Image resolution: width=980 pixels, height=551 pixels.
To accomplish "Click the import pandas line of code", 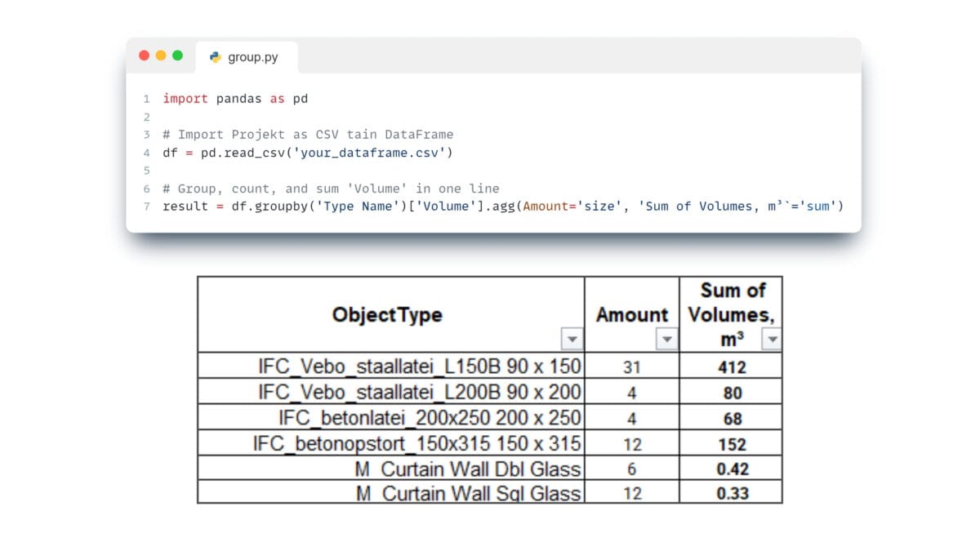I will pos(235,98).
